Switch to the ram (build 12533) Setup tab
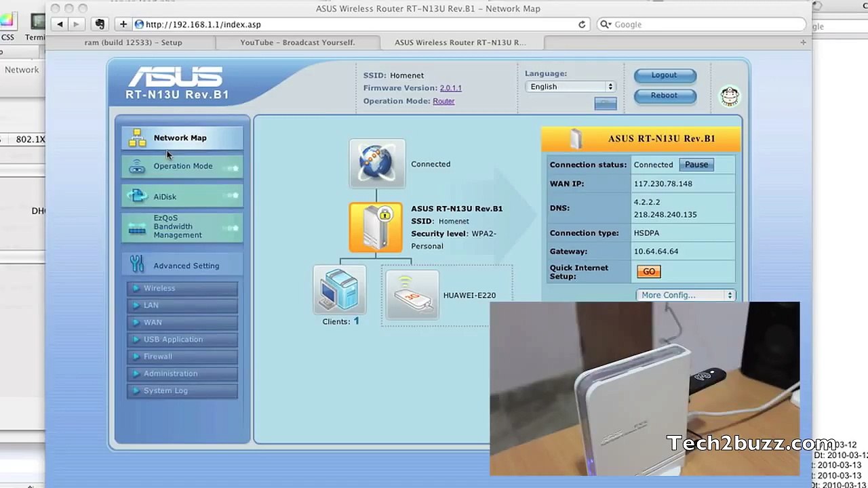Screen dimensions: 868x488 (x=133, y=42)
